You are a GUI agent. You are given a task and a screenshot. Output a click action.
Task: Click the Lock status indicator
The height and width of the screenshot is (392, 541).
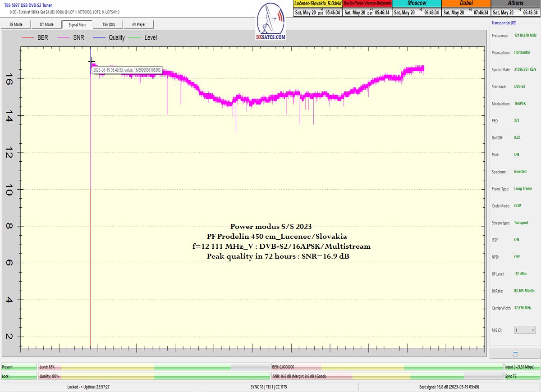tap(18, 376)
